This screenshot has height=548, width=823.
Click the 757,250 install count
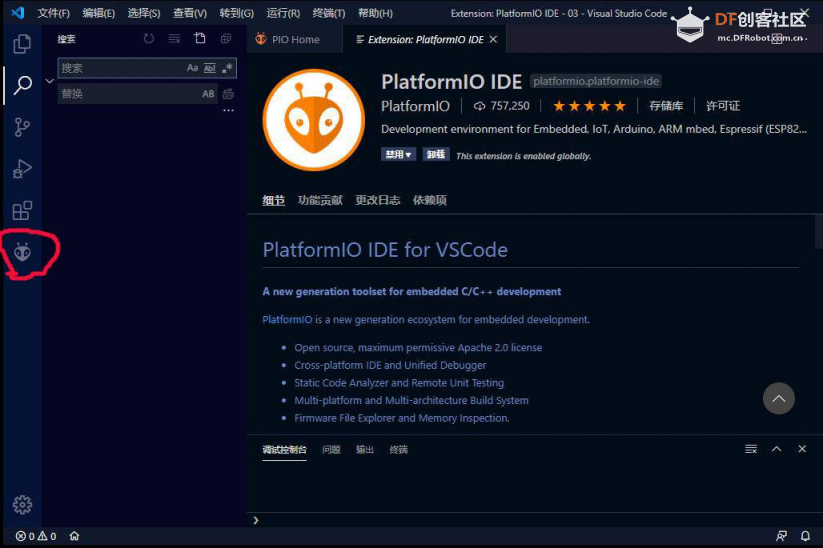[501, 106]
